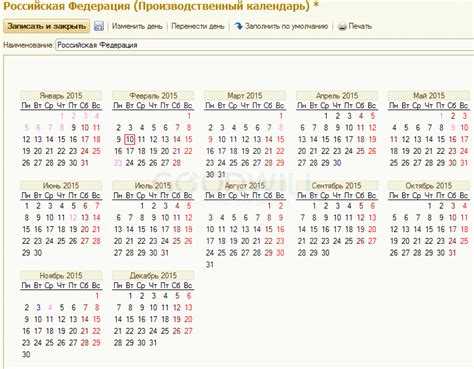Image resolution: width=474 pixels, height=369 pixels.
Task: Click Заполнить по умолчанию label
Action: pyautogui.click(x=286, y=26)
